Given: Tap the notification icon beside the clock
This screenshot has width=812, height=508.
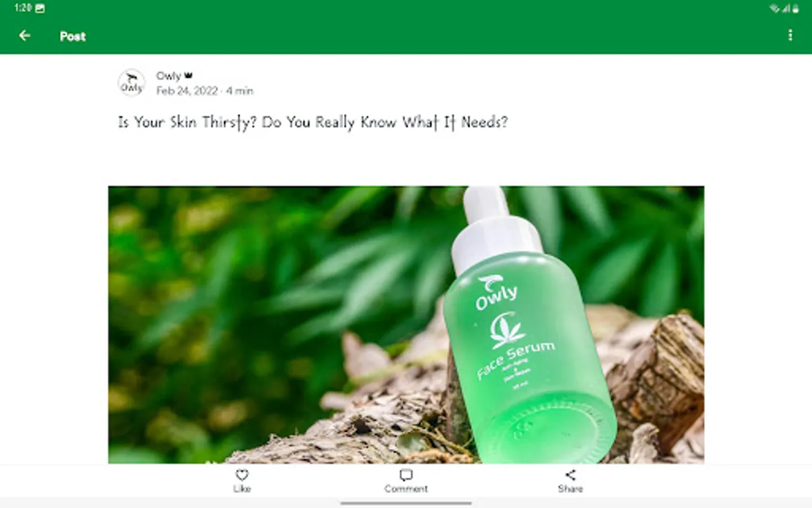Looking at the screenshot, I should (40, 8).
